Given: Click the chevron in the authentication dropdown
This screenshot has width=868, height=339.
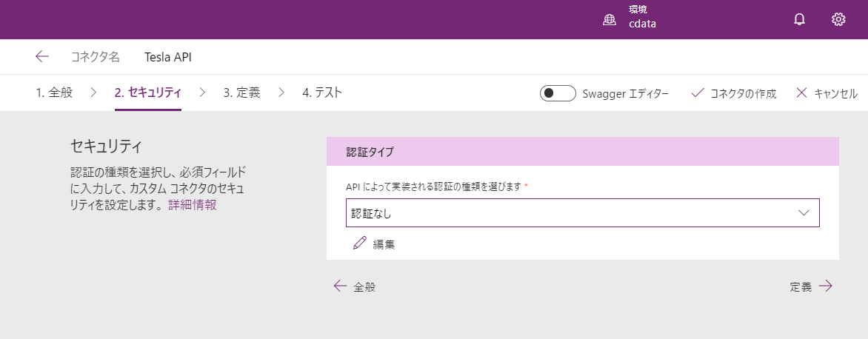Looking at the screenshot, I should (804, 213).
